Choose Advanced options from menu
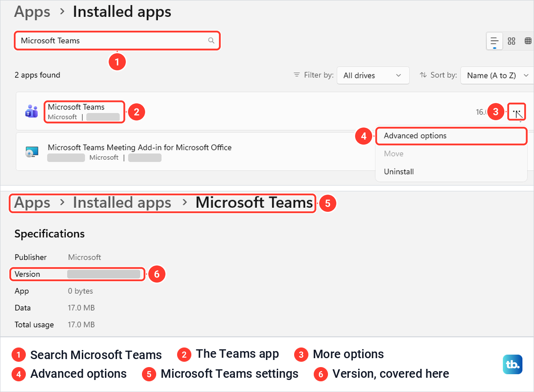This screenshot has height=392, width=534. tap(451, 136)
